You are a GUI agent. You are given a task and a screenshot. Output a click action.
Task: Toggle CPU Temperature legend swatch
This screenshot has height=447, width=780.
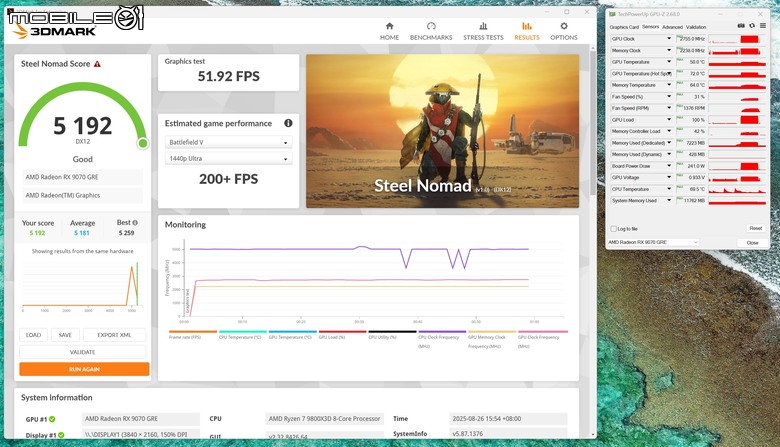(x=243, y=332)
